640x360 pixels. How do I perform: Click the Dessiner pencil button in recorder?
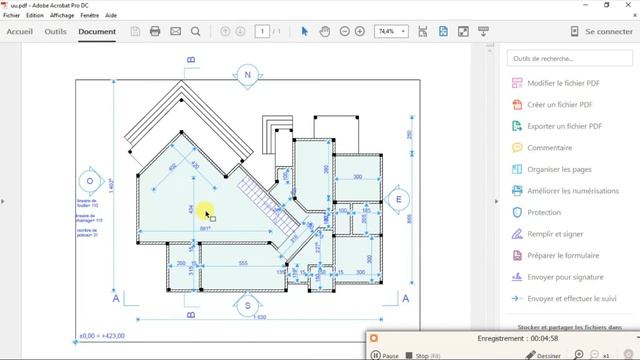(544, 356)
